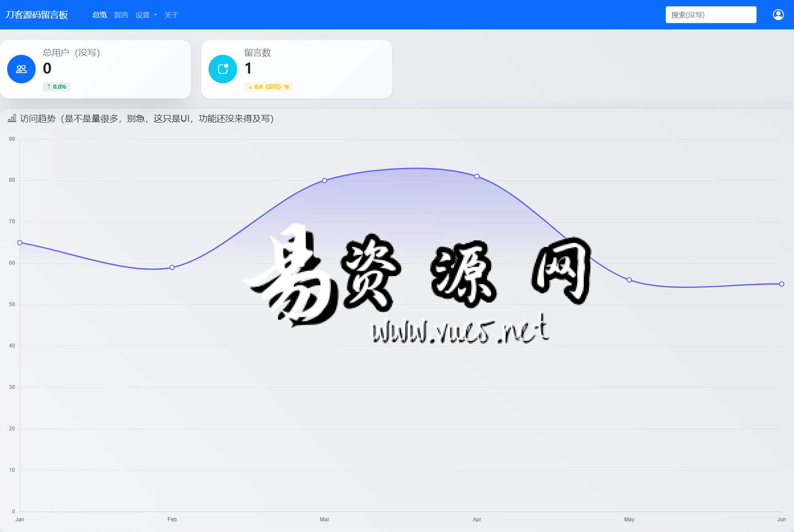Click the blue total users group icon

[x=21, y=69]
